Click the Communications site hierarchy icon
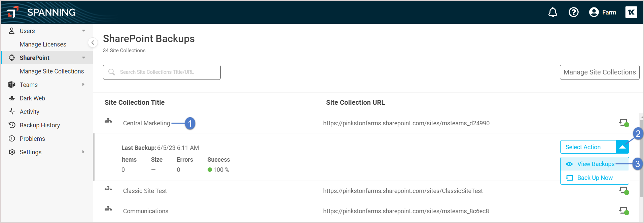 point(108,209)
